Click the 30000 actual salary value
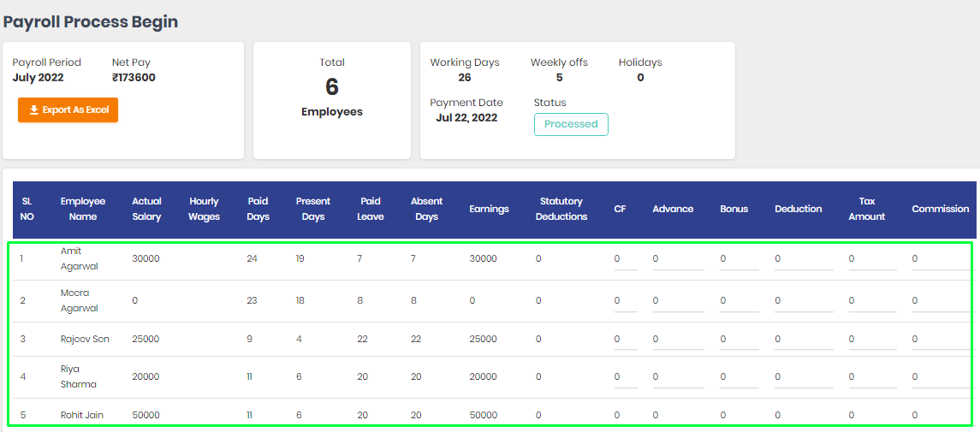The image size is (980, 432). [146, 258]
